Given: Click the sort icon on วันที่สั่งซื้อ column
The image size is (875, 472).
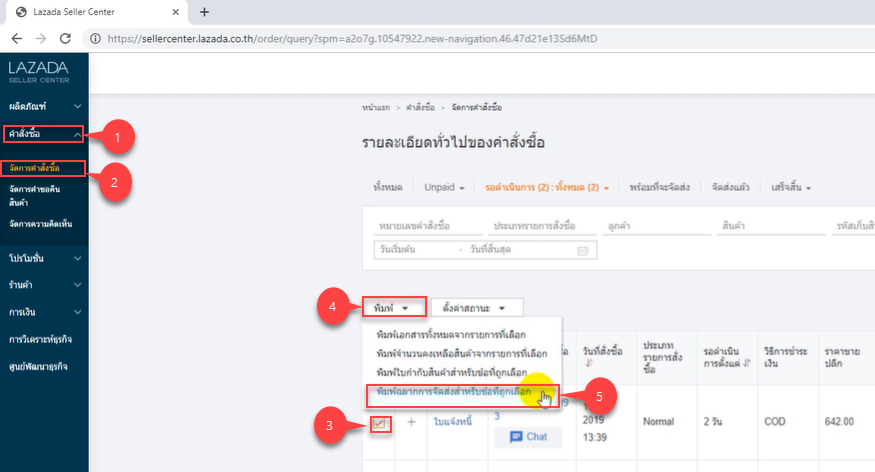Looking at the screenshot, I should point(587,364).
